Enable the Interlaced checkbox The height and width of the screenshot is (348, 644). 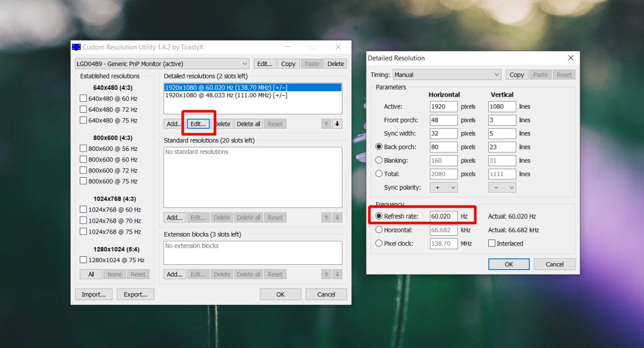492,243
